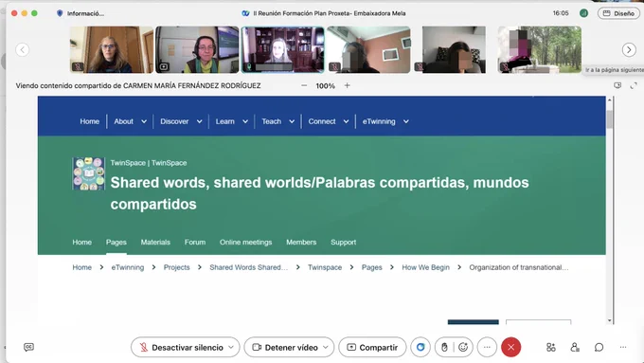Click scrollbar down arrow of shared page
This screenshot has height=363, width=644.
(x=610, y=320)
